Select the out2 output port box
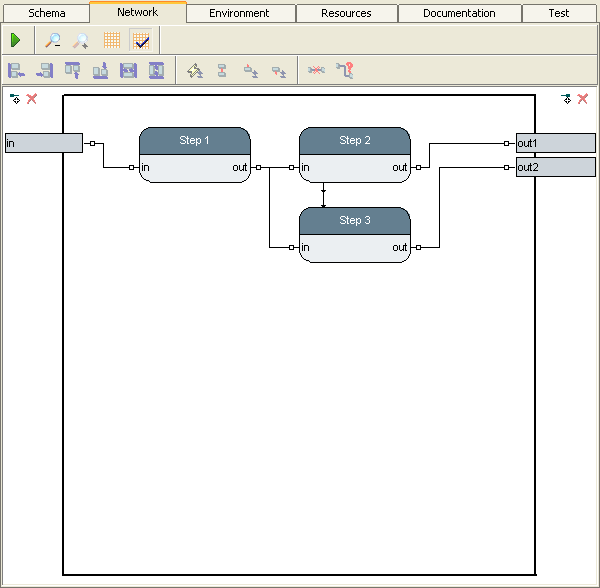600x588 pixels. click(555, 167)
